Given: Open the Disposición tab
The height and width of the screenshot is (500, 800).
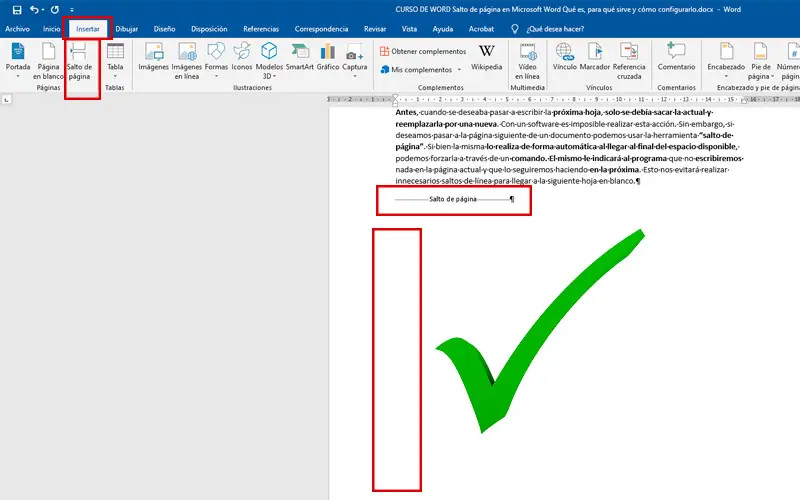Looking at the screenshot, I should click(x=209, y=29).
